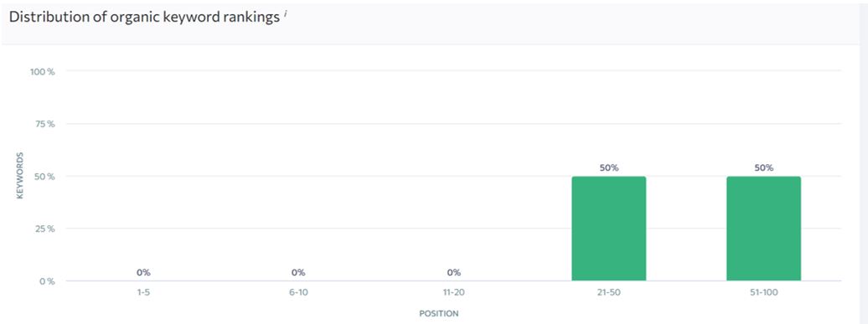868x324 pixels.
Task: Select the 6-10 position axis label
Action: pos(298,292)
